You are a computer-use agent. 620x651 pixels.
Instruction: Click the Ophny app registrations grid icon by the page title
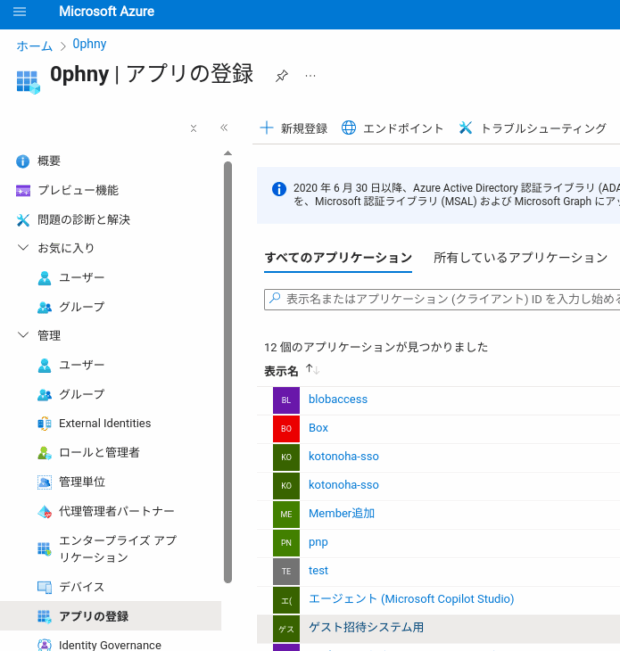tap(28, 82)
